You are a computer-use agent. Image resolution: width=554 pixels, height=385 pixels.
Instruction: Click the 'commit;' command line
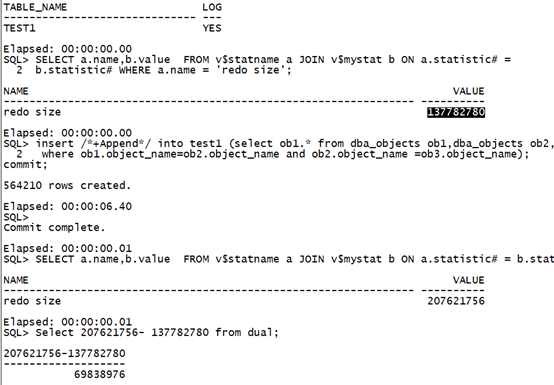(25, 165)
